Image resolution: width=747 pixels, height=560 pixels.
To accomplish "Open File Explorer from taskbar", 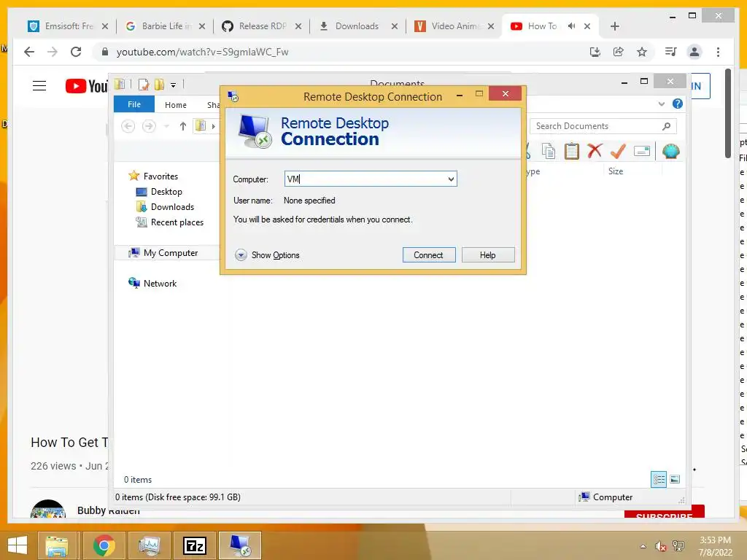I will coord(57,545).
